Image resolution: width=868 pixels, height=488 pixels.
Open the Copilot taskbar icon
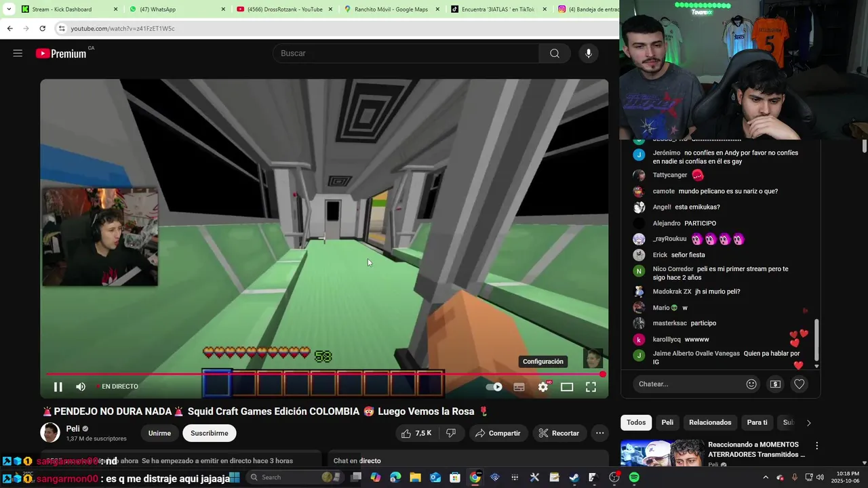coord(376,477)
